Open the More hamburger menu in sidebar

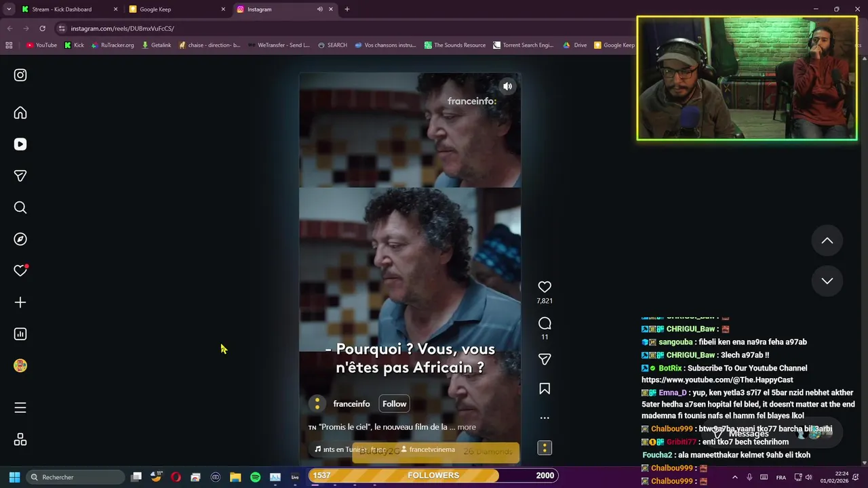[x=20, y=407]
